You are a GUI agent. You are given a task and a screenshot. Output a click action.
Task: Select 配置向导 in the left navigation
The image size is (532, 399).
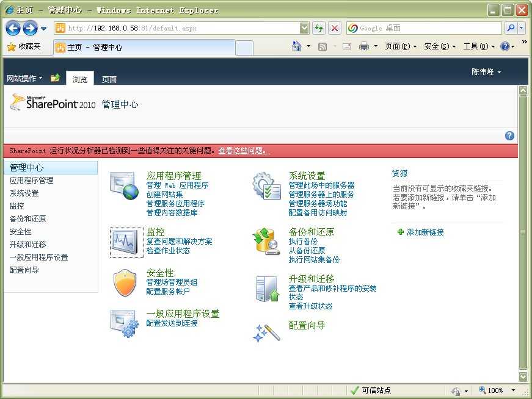click(x=24, y=270)
